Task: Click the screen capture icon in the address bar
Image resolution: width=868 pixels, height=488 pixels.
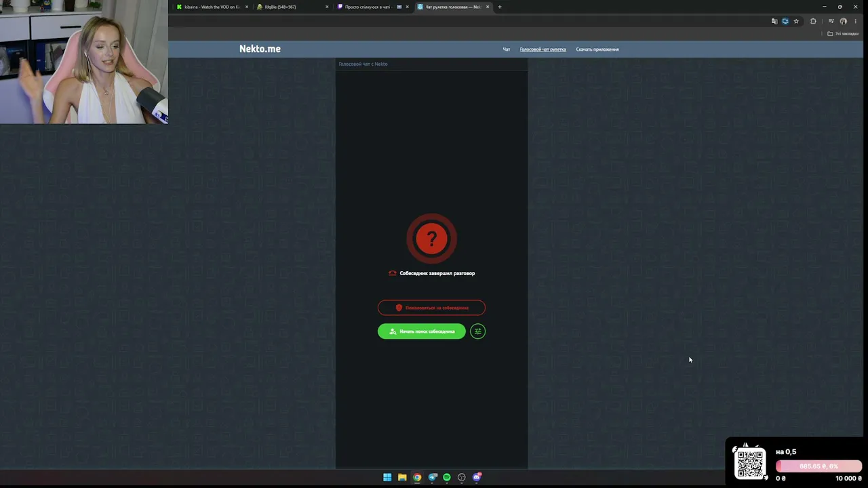Action: pos(785,21)
